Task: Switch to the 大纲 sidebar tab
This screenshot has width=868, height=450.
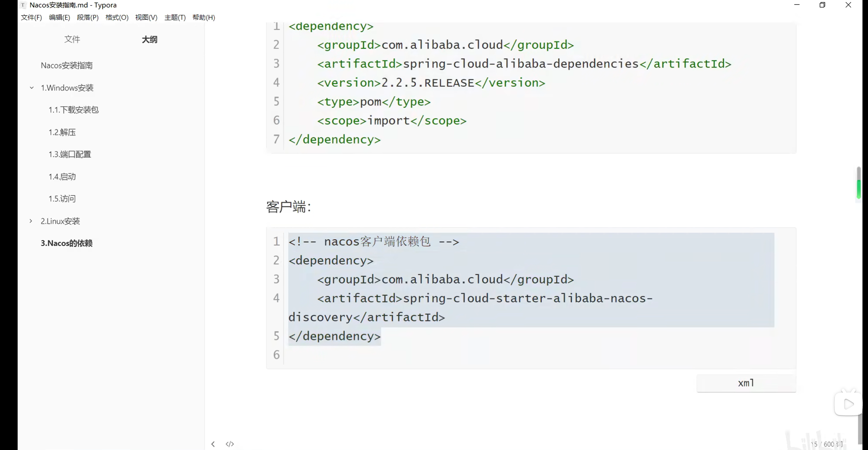Action: 149,39
